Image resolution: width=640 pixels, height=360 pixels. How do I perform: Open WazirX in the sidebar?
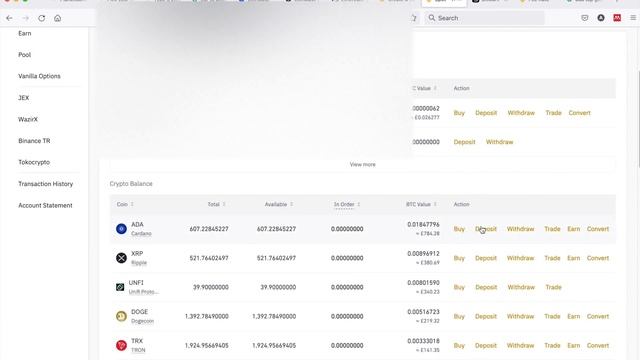[x=28, y=119]
